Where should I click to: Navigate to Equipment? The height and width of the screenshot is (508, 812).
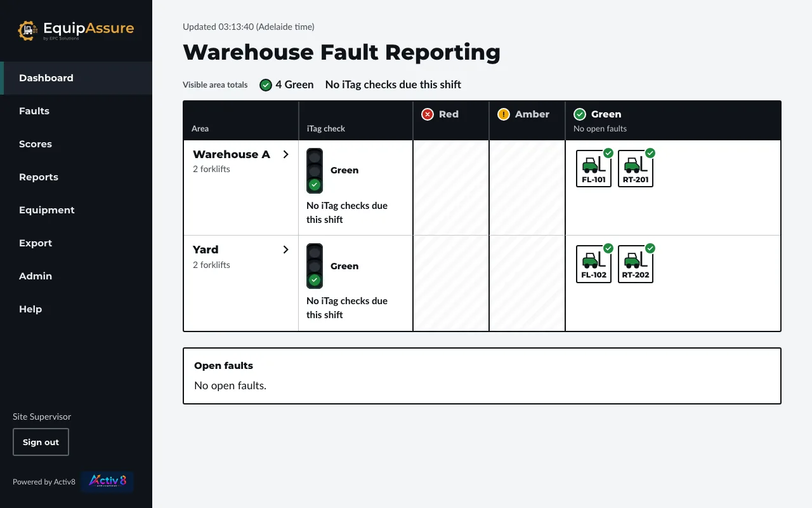click(x=76, y=210)
